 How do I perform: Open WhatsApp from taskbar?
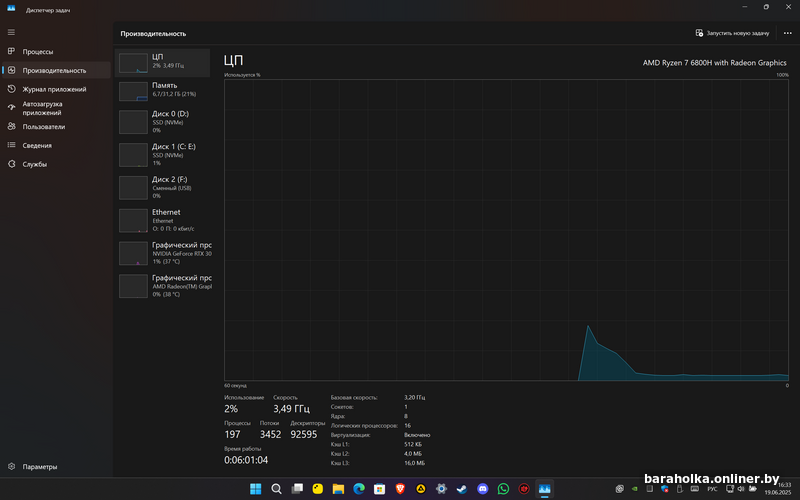[x=503, y=489]
